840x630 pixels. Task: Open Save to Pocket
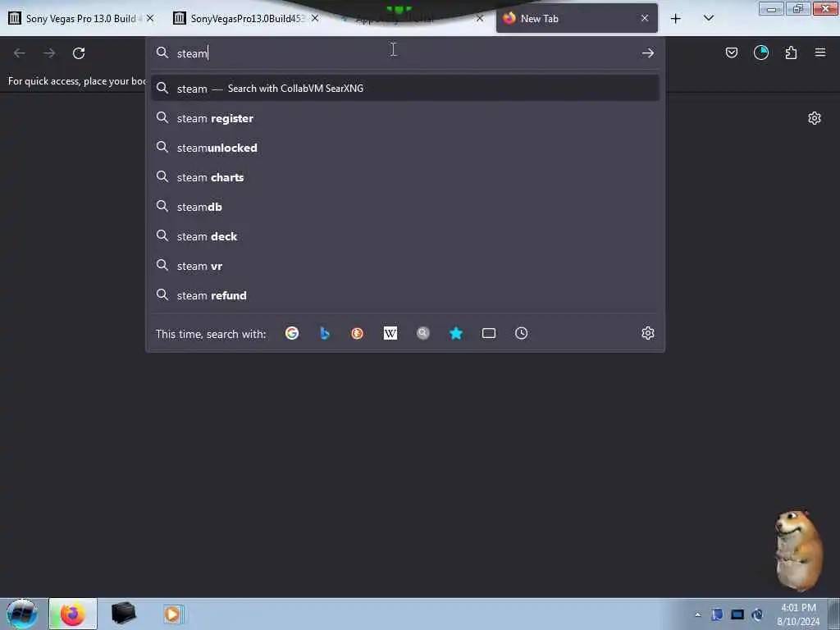coord(731,52)
